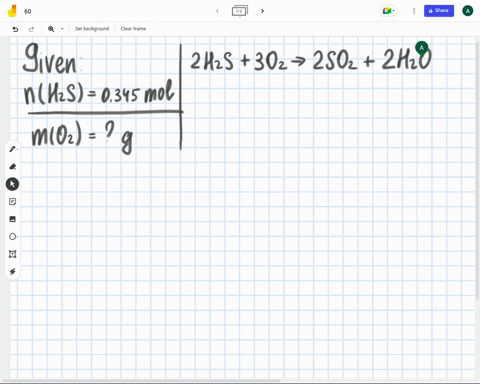Go to the previous frame
This screenshot has width=480, height=384.
click(217, 11)
